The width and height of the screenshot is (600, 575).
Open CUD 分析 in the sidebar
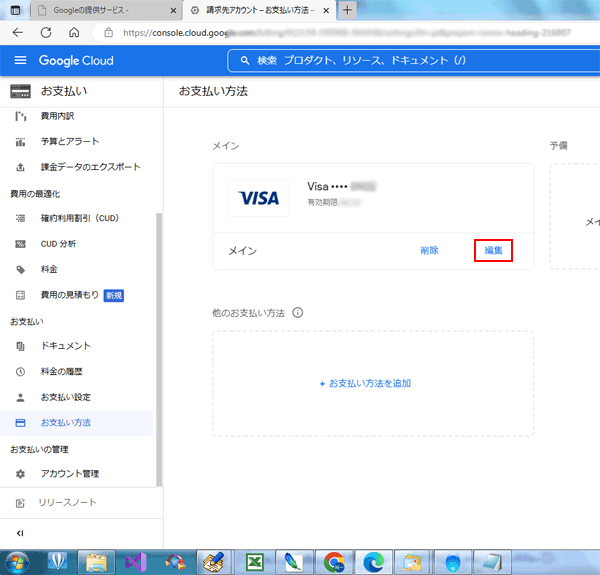[58, 244]
